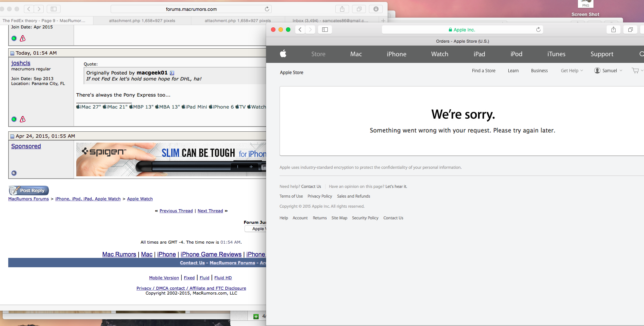Open the shopping bag icon
The image size is (644, 326).
tap(635, 70)
